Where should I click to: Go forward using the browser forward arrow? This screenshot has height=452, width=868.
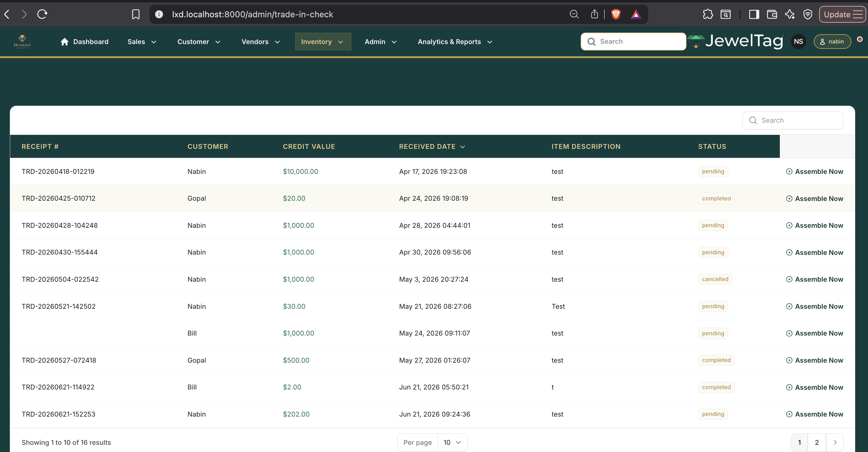tap(24, 14)
